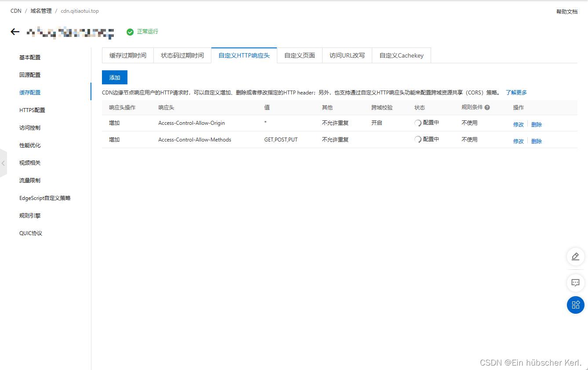Switch to 状态码过期时间 tab
Image resolution: width=588 pixels, height=370 pixels.
(182, 55)
